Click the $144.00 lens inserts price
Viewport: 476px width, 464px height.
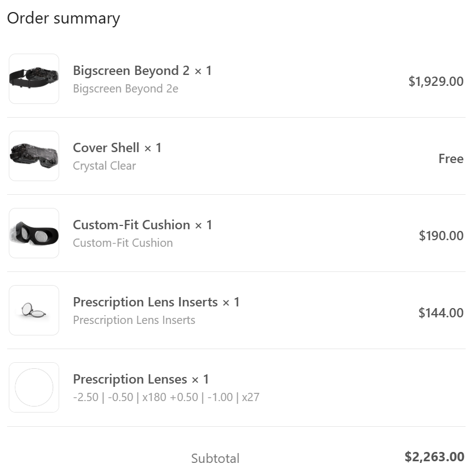(441, 313)
